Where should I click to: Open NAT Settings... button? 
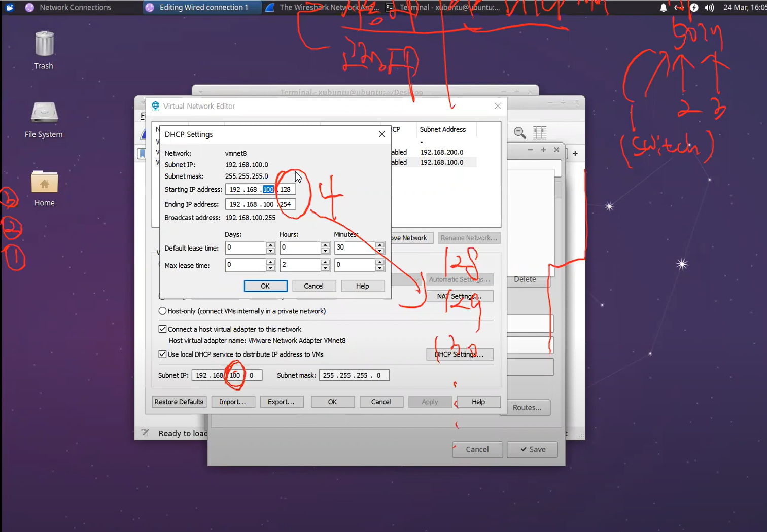tap(460, 296)
